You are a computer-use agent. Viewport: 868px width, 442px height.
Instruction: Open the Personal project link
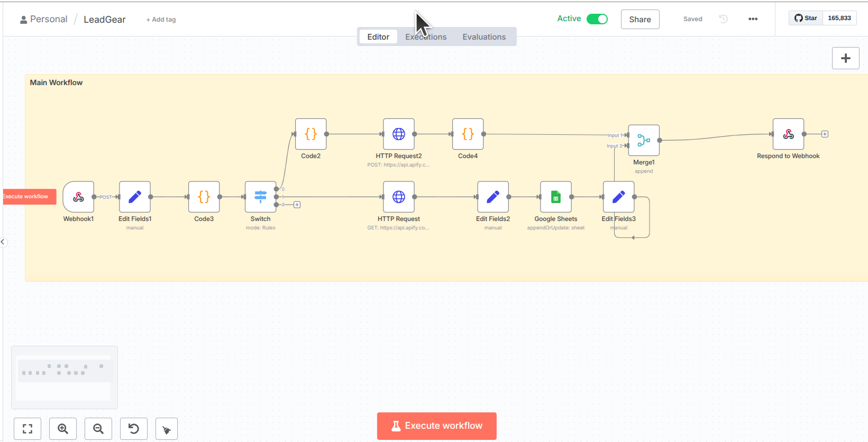(x=44, y=19)
